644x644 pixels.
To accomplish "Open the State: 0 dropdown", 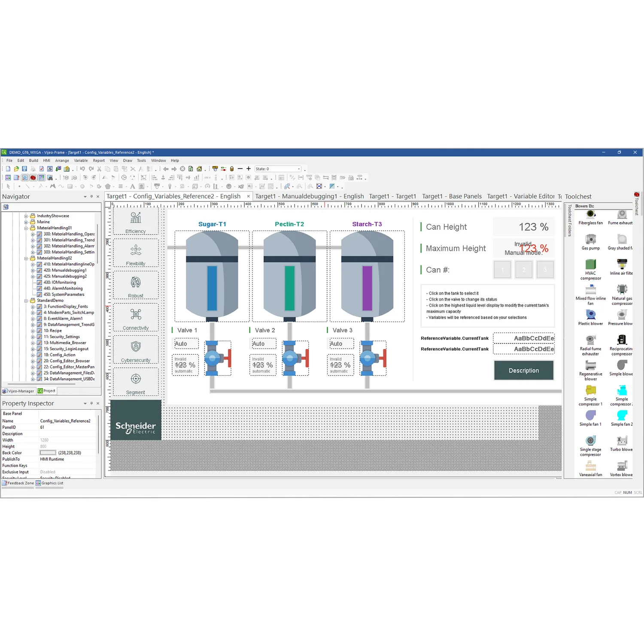I will coord(299,169).
